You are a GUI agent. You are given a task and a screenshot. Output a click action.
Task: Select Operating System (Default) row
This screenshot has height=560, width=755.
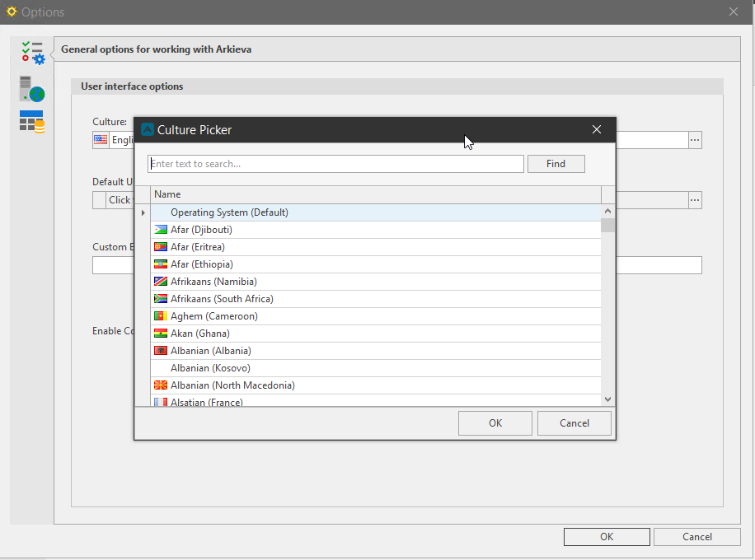(x=376, y=212)
